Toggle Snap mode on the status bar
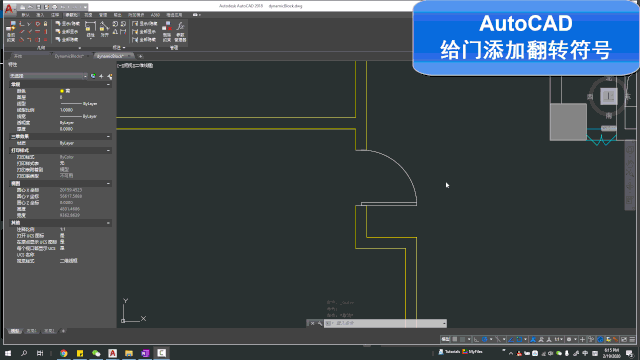Image resolution: width=640 pixels, height=360 pixels. [462, 339]
